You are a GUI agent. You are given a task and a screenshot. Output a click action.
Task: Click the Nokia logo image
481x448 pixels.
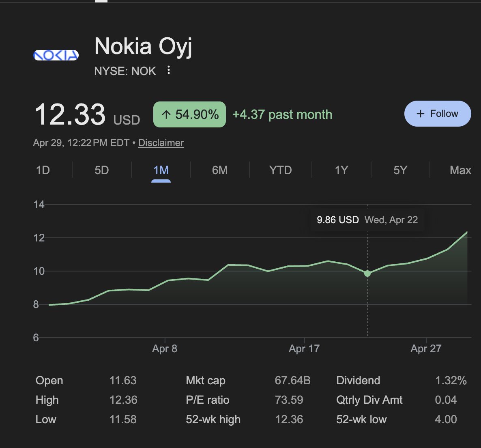point(56,55)
